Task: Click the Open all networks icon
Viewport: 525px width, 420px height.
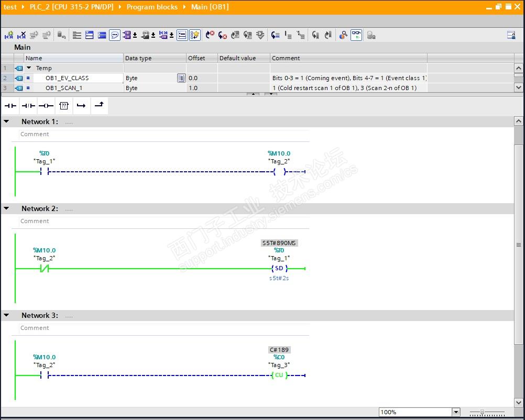Action: pos(90,35)
